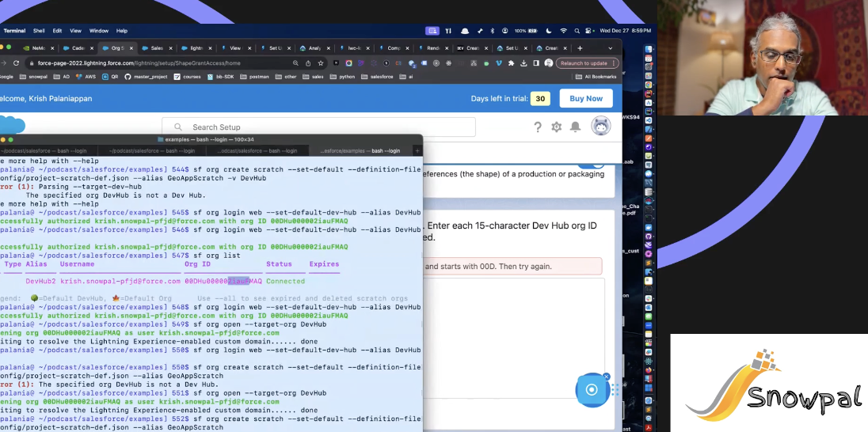Switch to the Analy browser tab
The width and height of the screenshot is (868, 432).
coord(315,48)
